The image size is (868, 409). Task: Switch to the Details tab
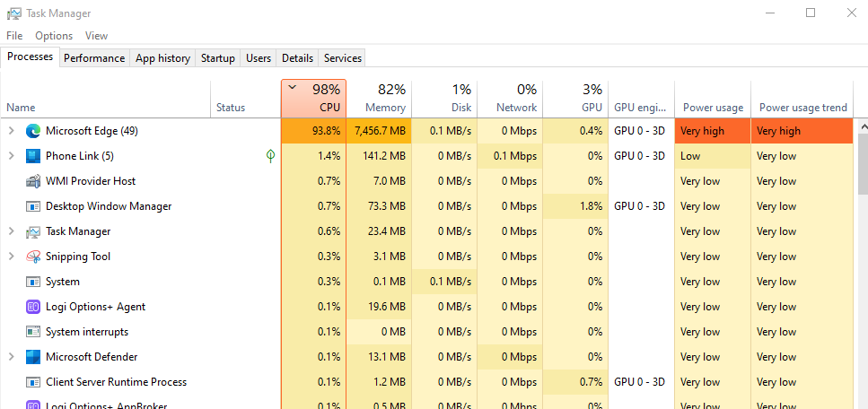click(297, 58)
